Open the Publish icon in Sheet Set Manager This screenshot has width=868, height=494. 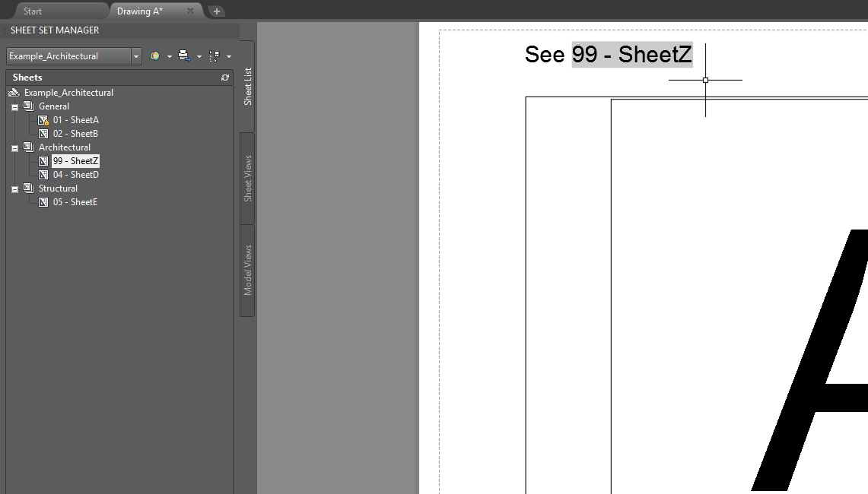point(185,55)
